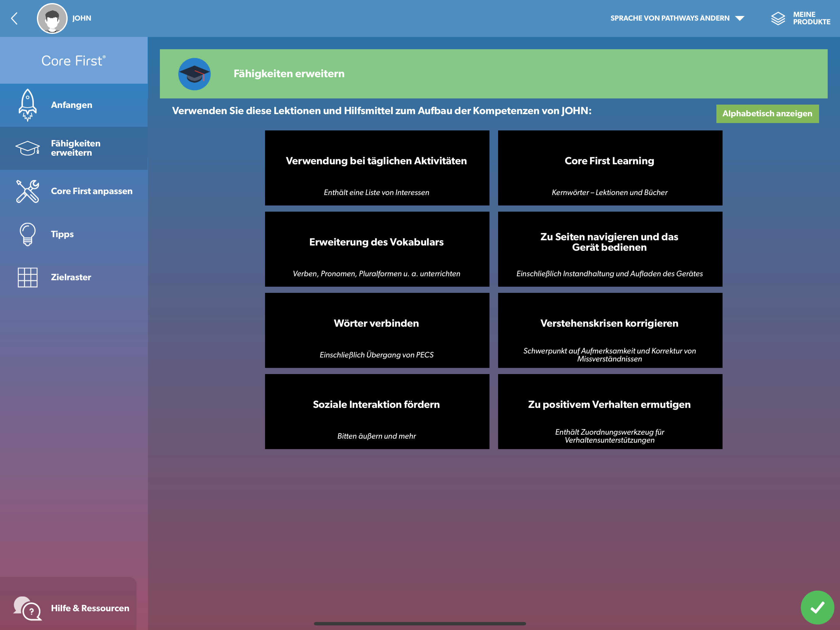The width and height of the screenshot is (840, 630).
Task: Click Alphabetisch anzeigen button
Action: pos(767,114)
